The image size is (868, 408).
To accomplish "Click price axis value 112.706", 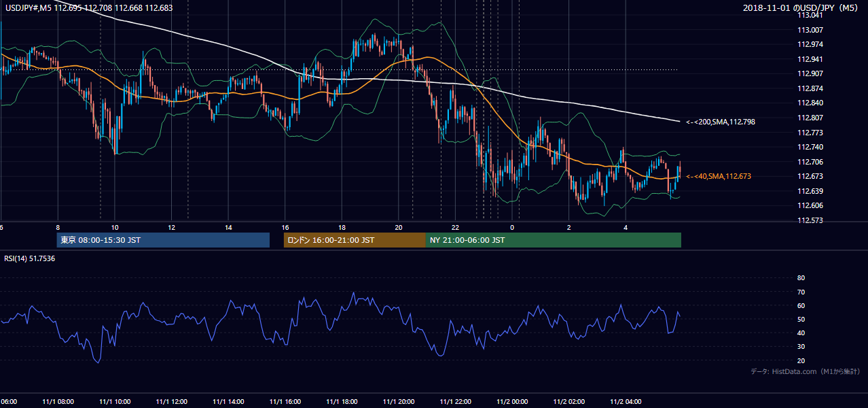I will pyautogui.click(x=810, y=162).
